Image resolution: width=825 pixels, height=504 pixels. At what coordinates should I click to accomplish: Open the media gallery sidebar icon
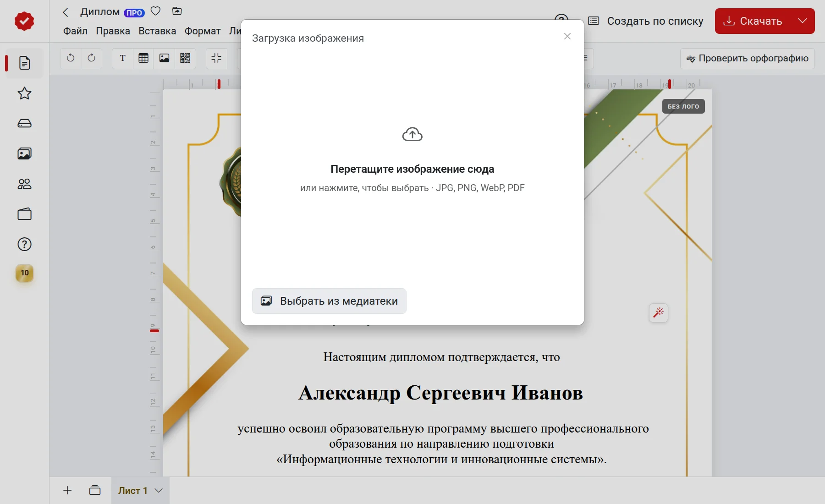click(25, 153)
